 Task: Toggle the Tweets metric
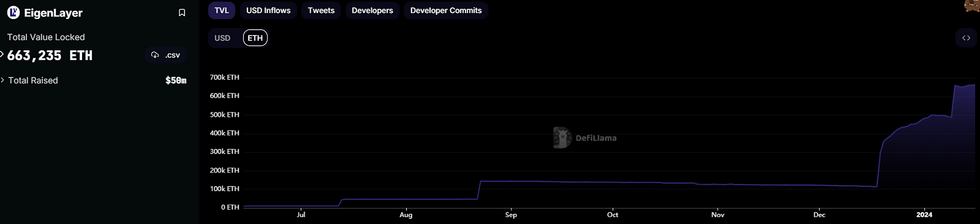[321, 10]
